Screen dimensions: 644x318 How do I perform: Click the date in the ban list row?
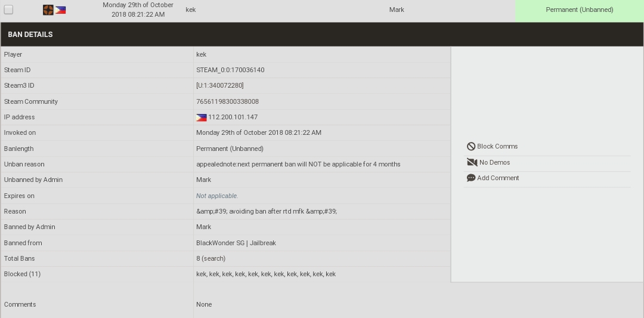click(138, 10)
